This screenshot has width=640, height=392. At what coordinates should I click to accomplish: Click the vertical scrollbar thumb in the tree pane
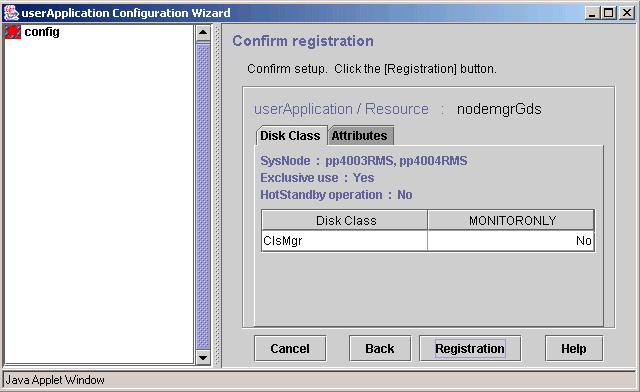coord(203,196)
